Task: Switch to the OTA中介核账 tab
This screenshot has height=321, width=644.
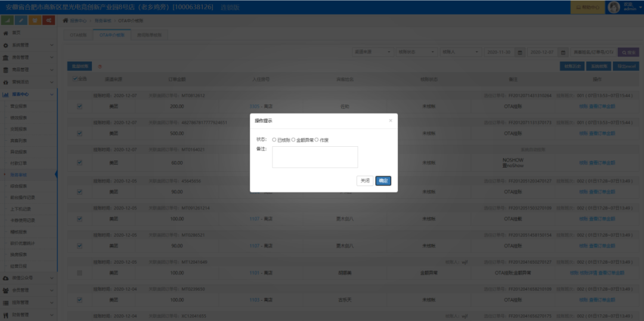Action: (x=112, y=35)
